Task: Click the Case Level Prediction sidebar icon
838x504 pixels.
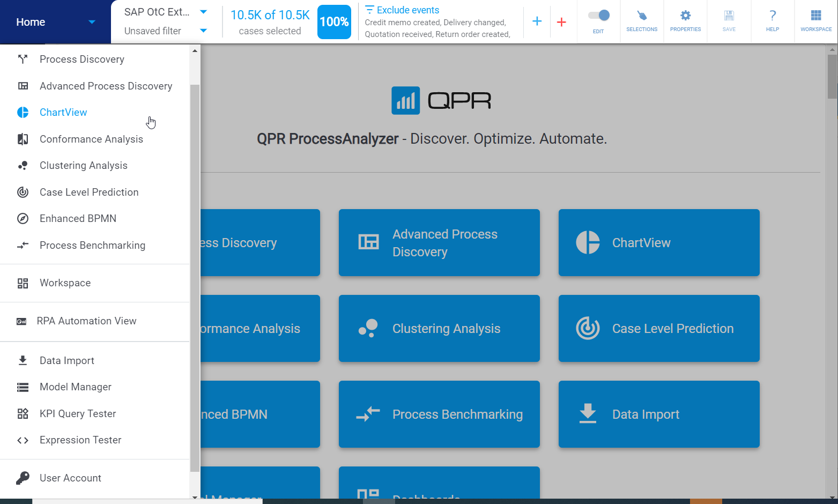Action: click(x=23, y=192)
